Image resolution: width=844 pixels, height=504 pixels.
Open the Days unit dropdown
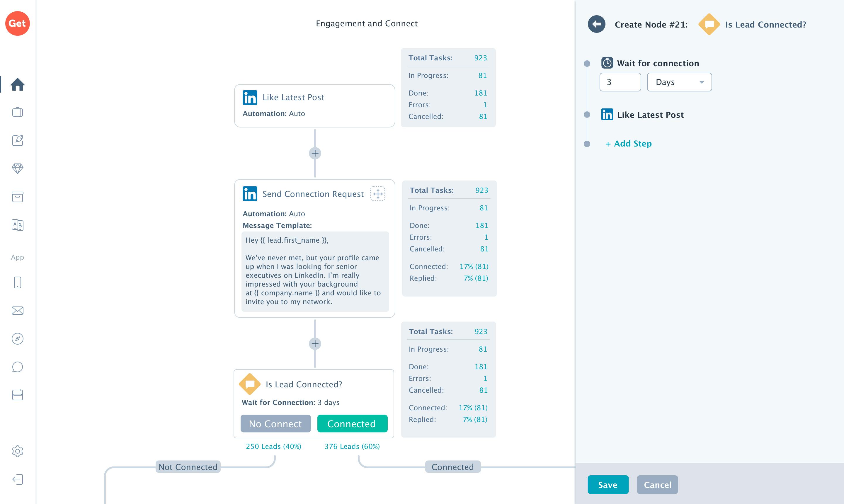point(679,82)
